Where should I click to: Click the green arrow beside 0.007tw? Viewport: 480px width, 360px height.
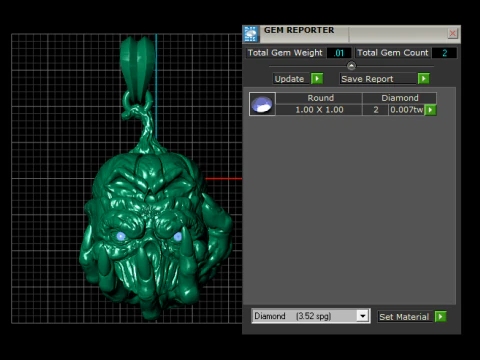tap(430, 110)
